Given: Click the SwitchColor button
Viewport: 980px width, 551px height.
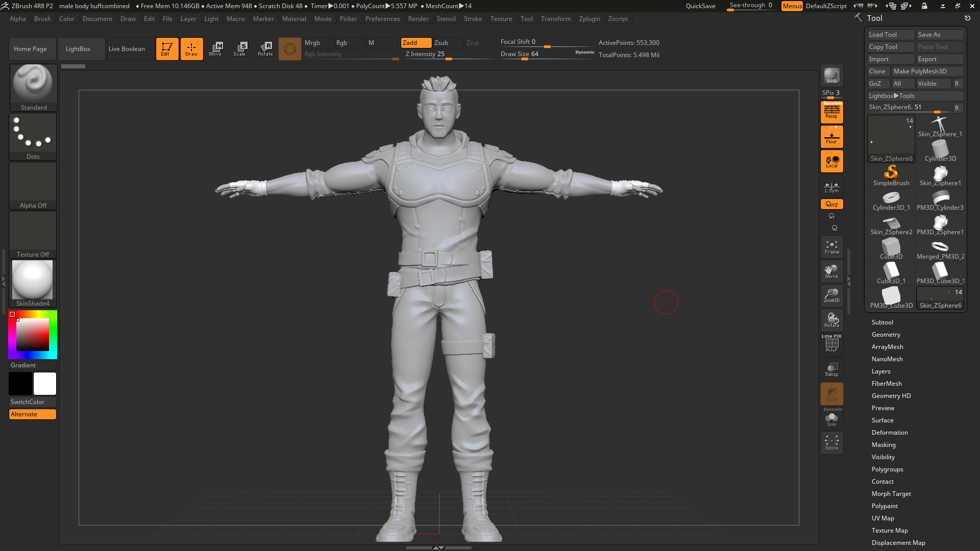Looking at the screenshot, I should point(33,402).
